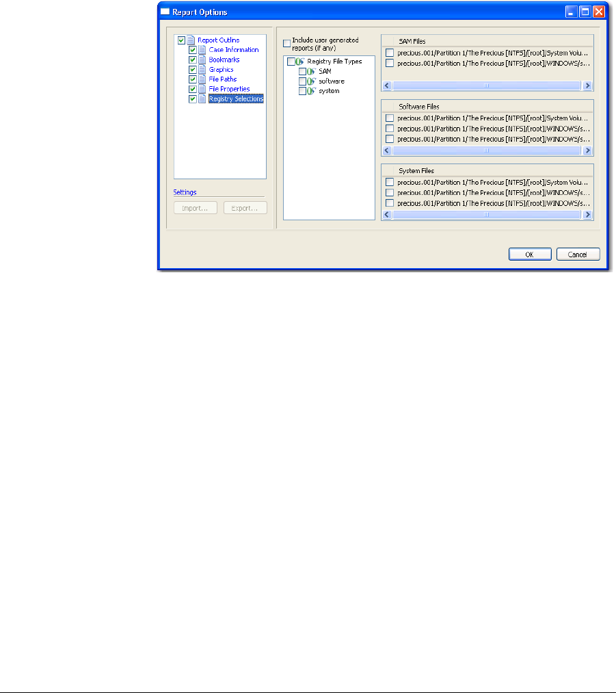The image size is (616, 693).
Task: Click the Registry Selections page icon
Action: [x=202, y=99]
